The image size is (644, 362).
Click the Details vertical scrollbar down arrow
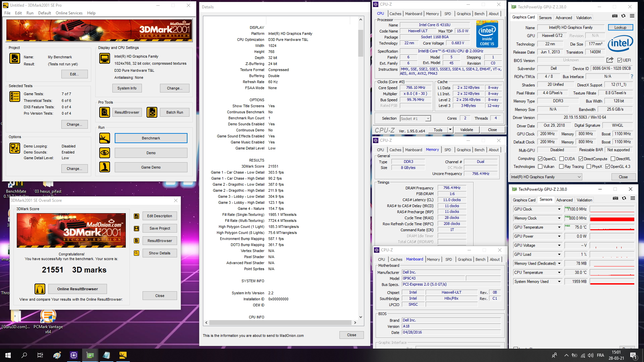coord(361,317)
